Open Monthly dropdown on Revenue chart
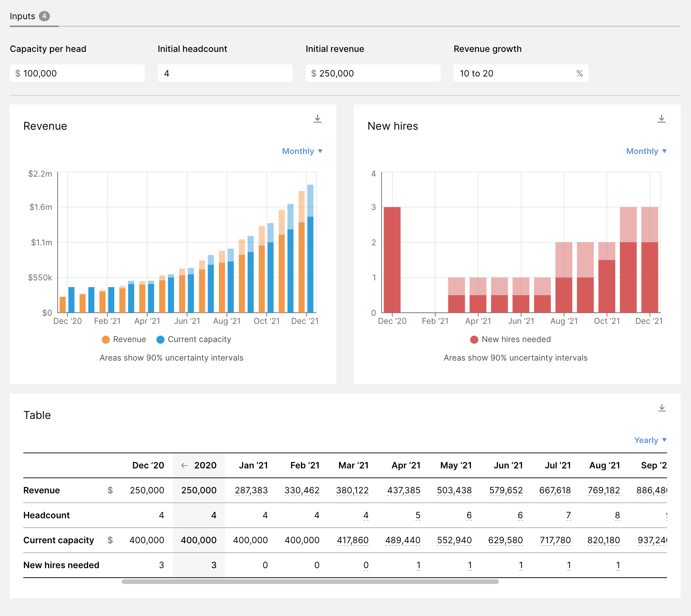The height and width of the screenshot is (616, 691). point(302,151)
